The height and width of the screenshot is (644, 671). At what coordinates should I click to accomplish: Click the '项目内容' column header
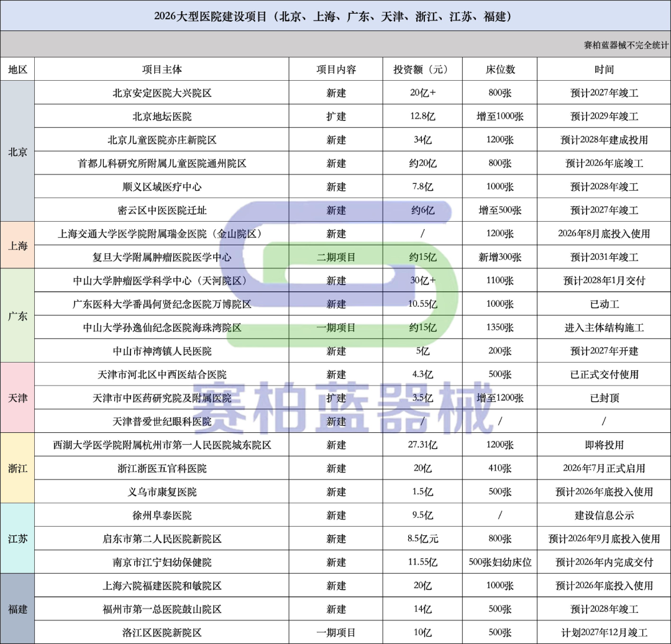[x=336, y=70]
